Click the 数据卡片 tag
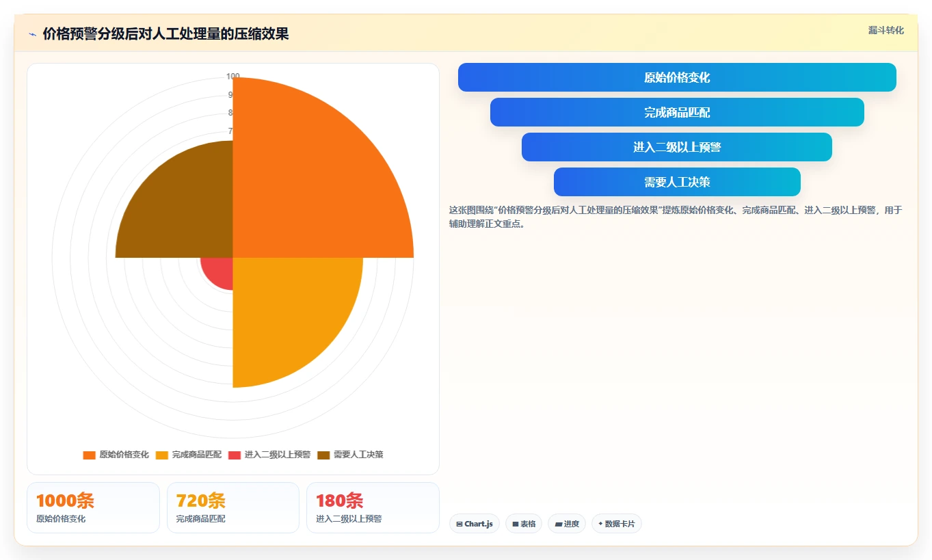 click(617, 524)
